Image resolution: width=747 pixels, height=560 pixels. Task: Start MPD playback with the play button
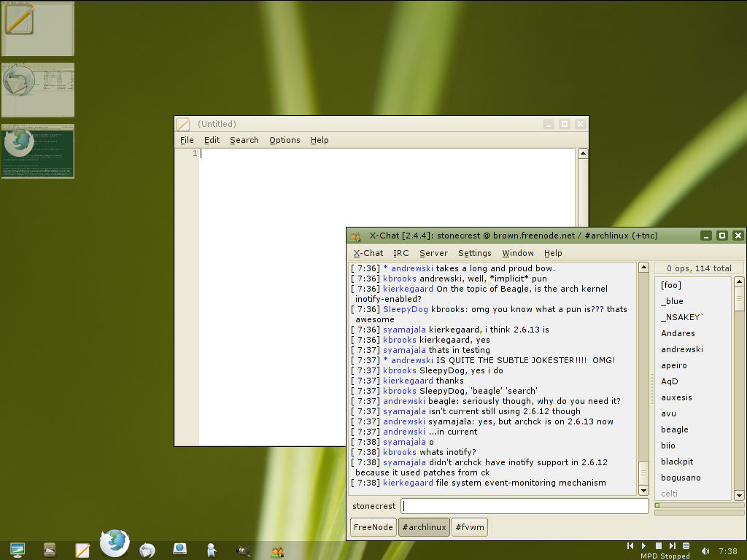(643, 545)
